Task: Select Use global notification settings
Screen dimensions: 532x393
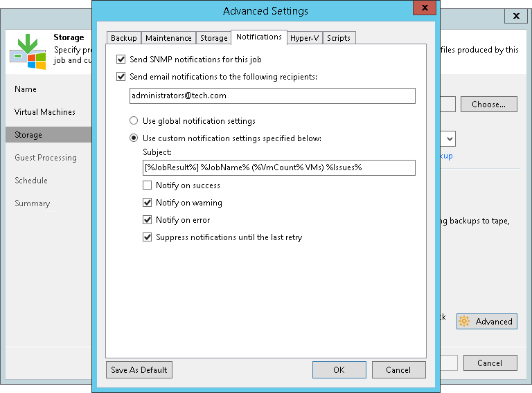Action: click(x=134, y=120)
